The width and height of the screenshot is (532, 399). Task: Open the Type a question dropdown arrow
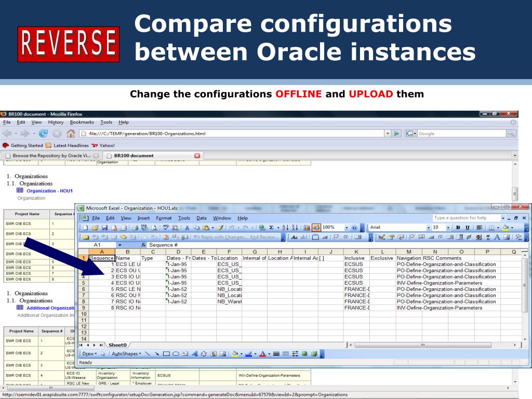(503, 218)
